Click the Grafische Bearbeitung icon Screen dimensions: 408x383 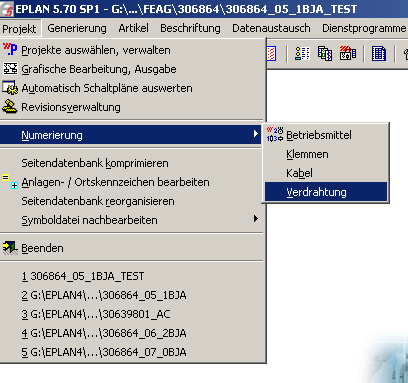(x=10, y=69)
